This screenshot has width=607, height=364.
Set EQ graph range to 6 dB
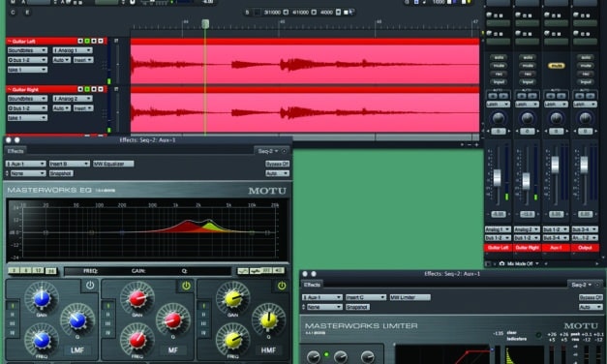(x=26, y=271)
